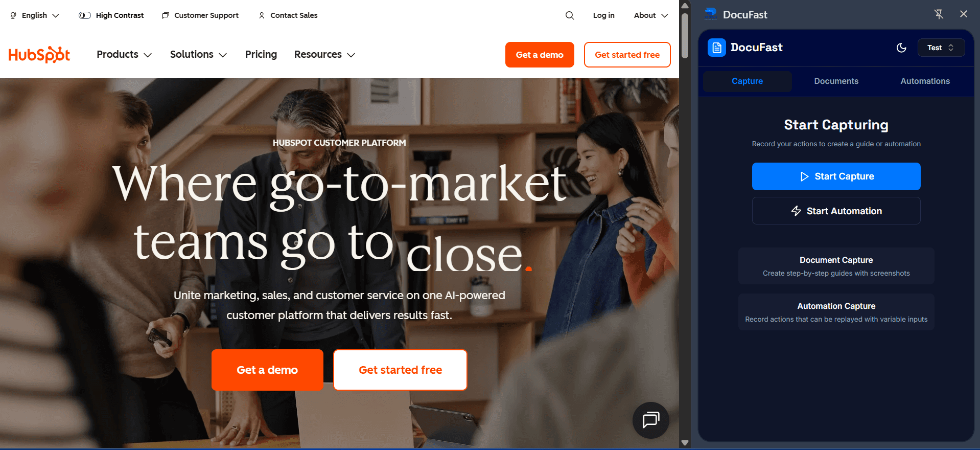Open the English language dropdown
The image size is (980, 450).
(x=35, y=15)
